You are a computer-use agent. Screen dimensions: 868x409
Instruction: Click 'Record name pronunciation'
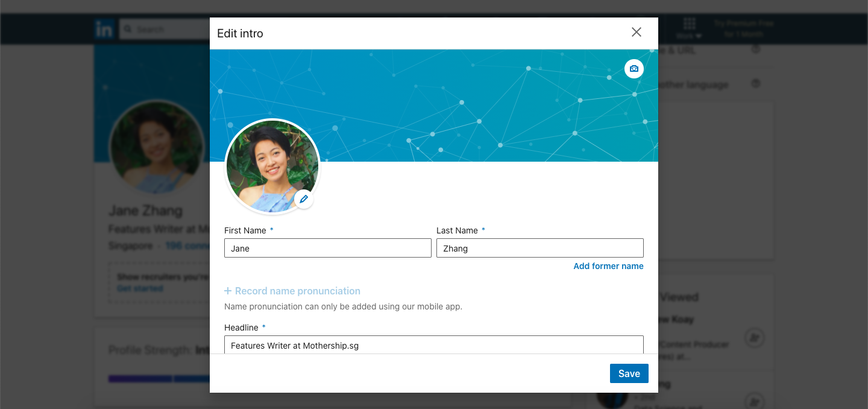point(292,291)
